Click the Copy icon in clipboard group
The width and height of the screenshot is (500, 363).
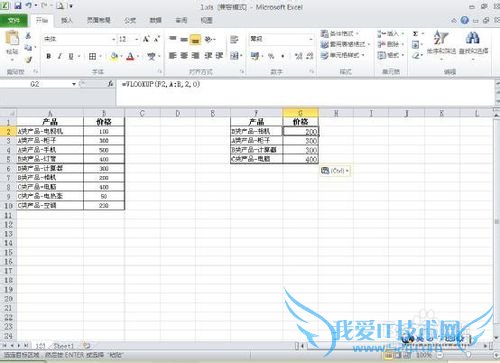pos(28,48)
